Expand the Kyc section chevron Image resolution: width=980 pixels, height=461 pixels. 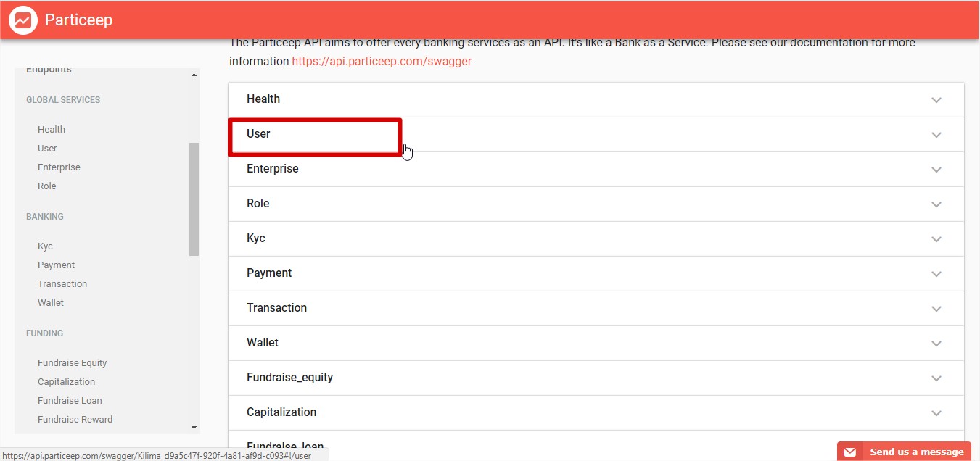coord(936,239)
